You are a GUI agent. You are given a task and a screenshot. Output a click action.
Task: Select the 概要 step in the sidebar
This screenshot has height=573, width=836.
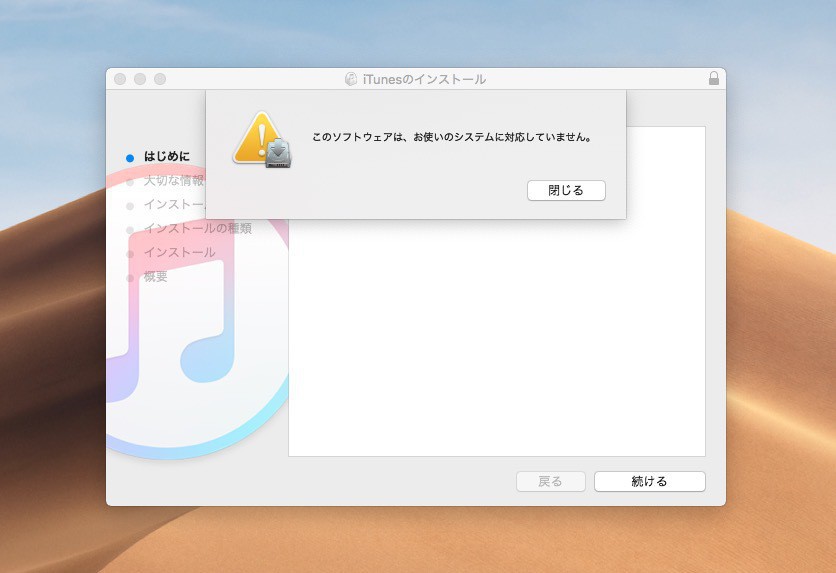coord(156,276)
